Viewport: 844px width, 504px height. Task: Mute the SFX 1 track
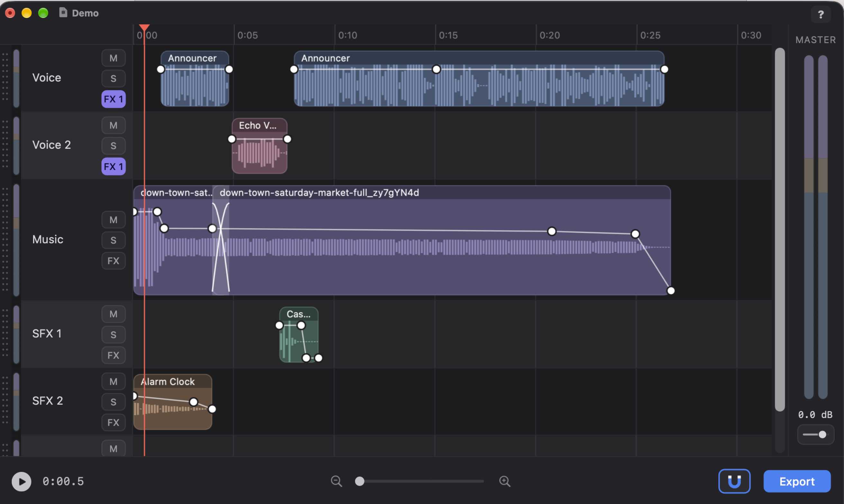[x=113, y=314]
